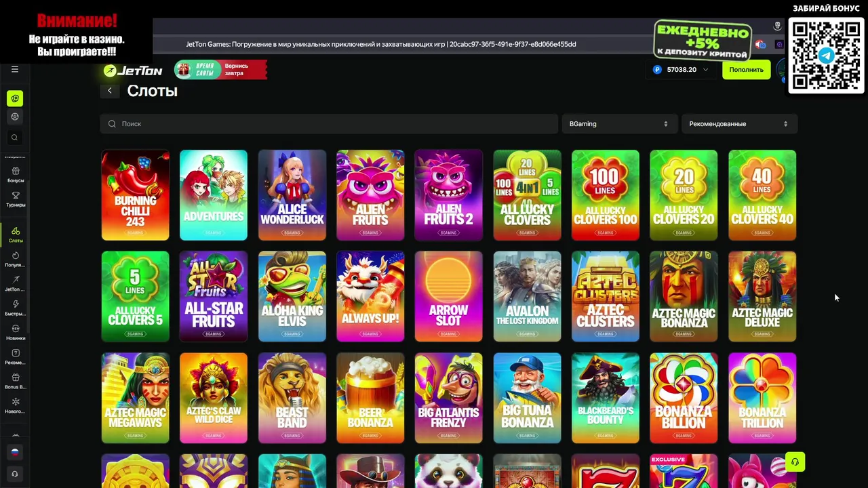Select the green casino icon in sidebar

(15, 98)
